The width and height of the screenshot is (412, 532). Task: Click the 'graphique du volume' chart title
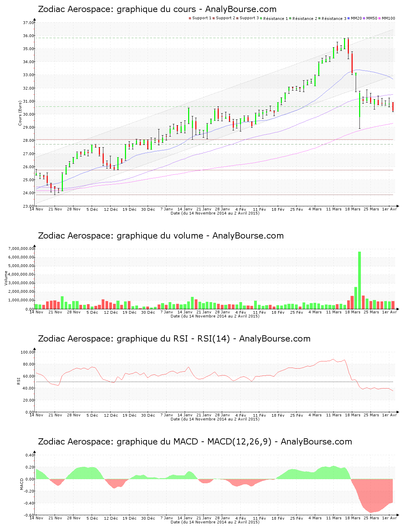point(161,236)
